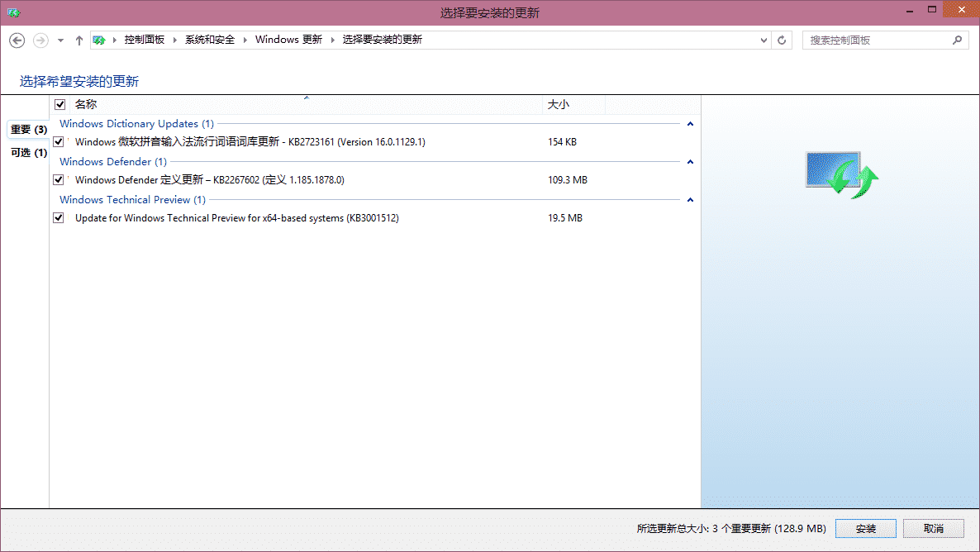980x552 pixels.
Task: Click the Back navigation arrow
Action: 17,40
